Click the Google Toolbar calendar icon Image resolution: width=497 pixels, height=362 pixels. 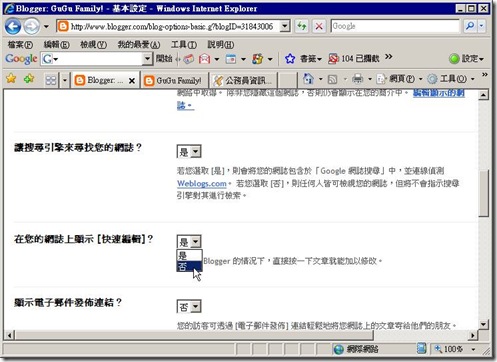[231, 59]
